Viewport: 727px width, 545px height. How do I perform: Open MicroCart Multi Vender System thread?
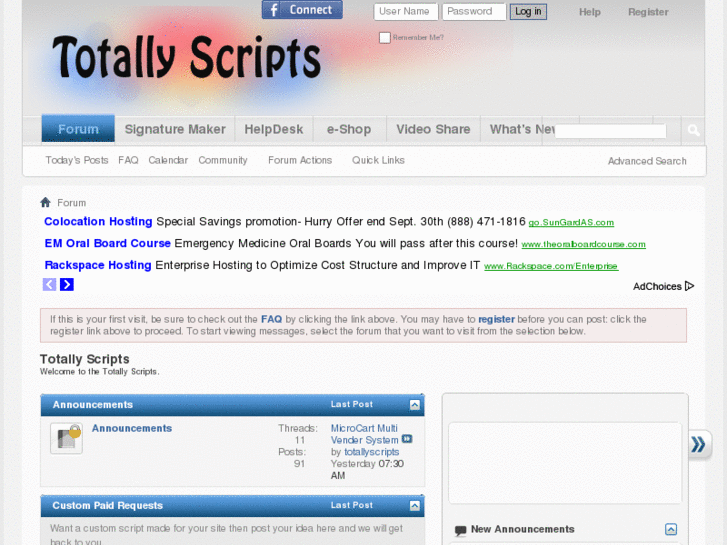pos(364,434)
